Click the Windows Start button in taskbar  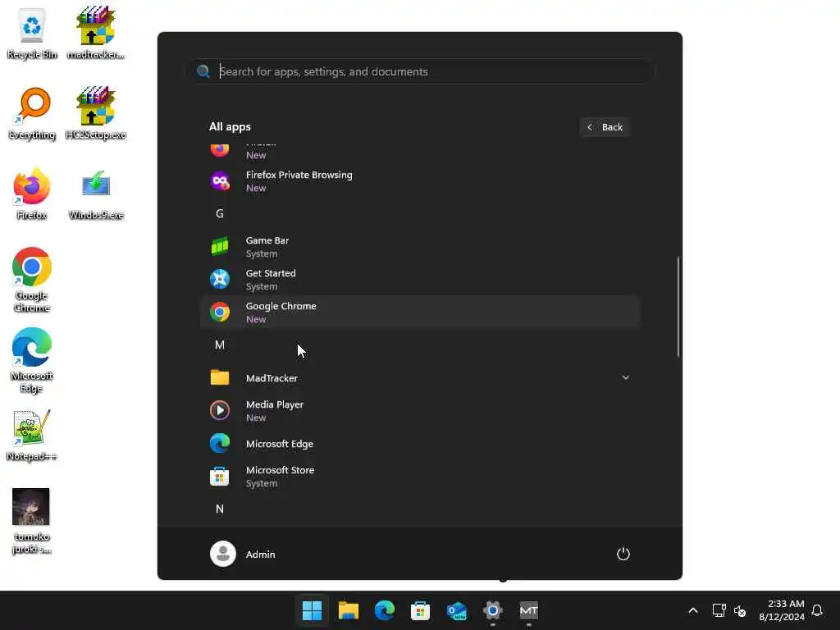pyautogui.click(x=312, y=610)
